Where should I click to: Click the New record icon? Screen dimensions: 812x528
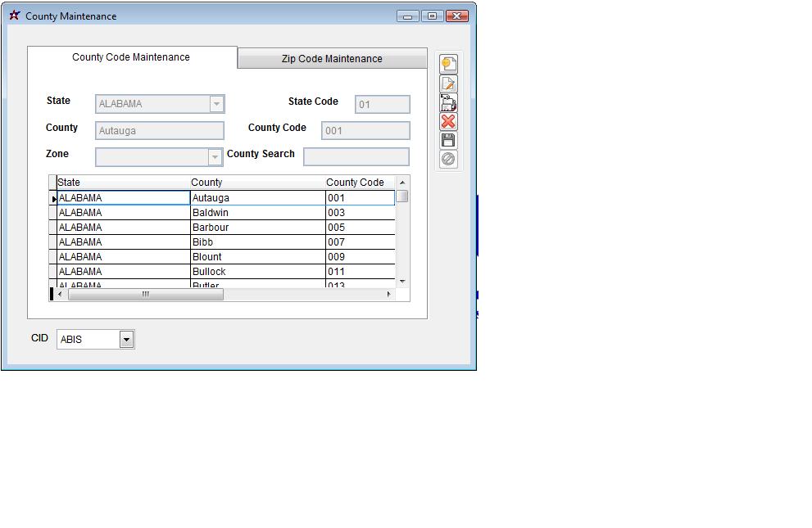pyautogui.click(x=448, y=65)
